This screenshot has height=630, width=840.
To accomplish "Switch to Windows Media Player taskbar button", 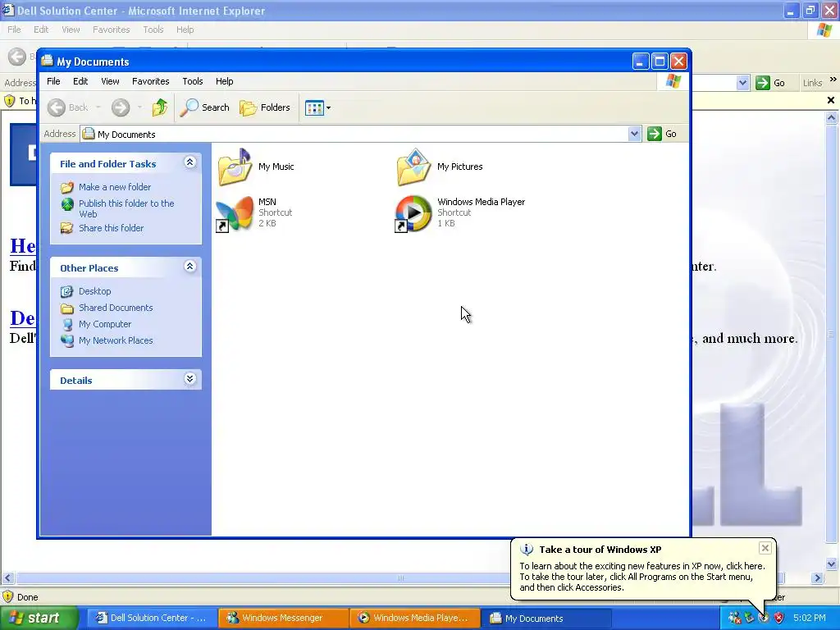I will (x=413, y=618).
